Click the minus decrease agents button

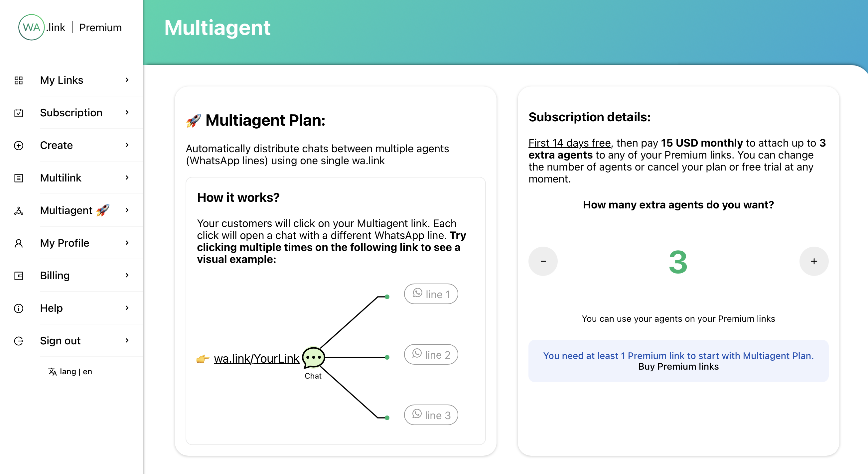click(543, 262)
